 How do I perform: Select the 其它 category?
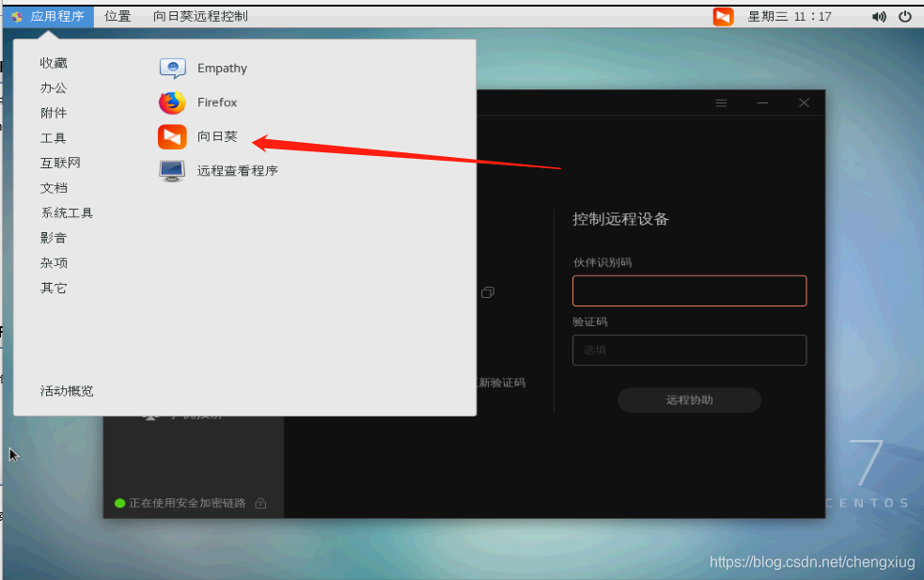tap(54, 289)
